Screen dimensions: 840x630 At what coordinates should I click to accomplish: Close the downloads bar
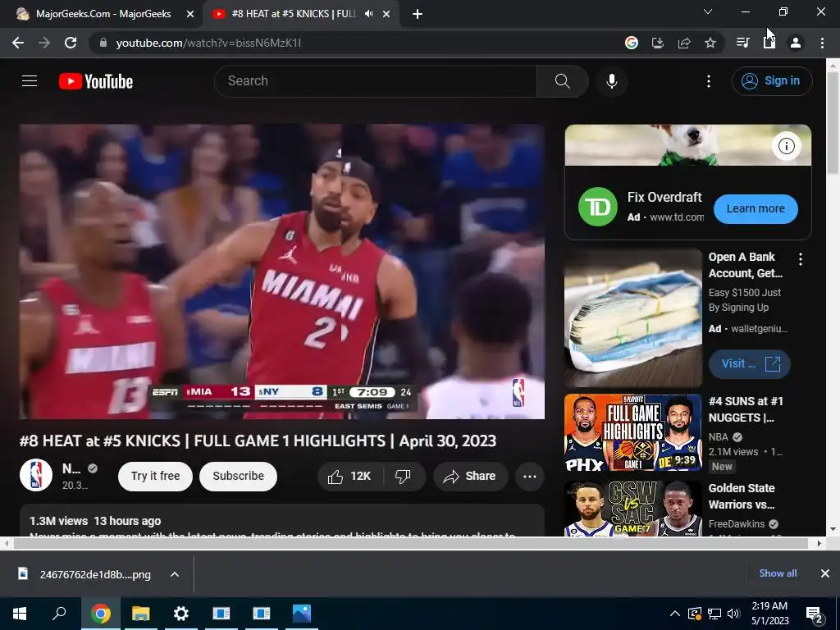(x=825, y=573)
